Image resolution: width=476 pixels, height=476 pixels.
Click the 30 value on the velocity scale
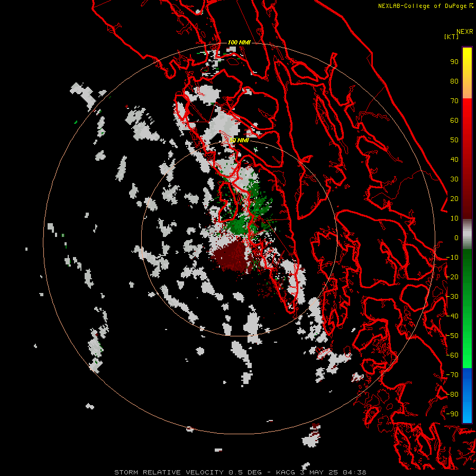click(454, 179)
